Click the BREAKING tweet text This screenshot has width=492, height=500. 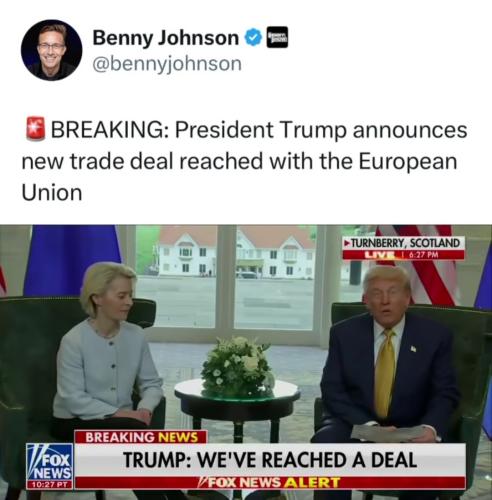click(x=244, y=161)
